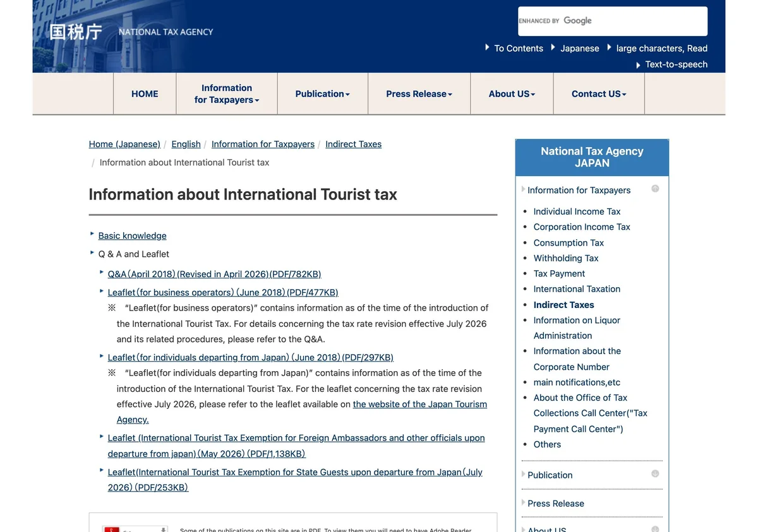This screenshot has height=532, width=758.
Task: Open International Taxation sidebar link
Action: [x=577, y=289]
